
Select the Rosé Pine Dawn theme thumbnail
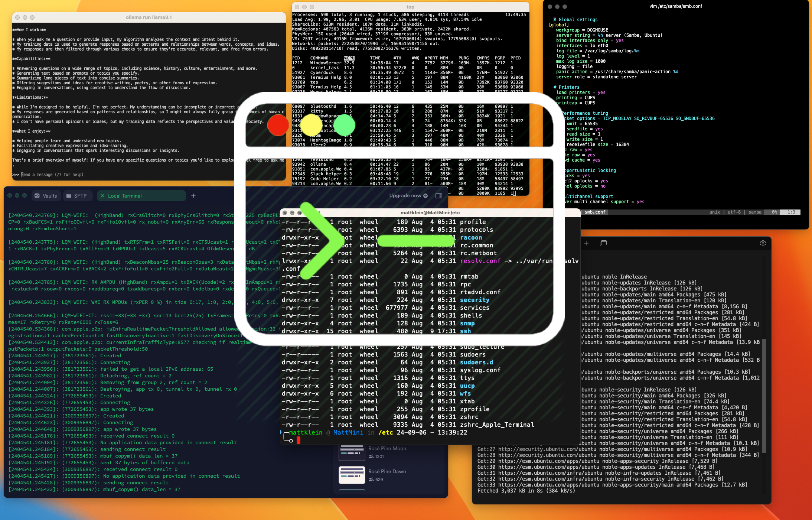click(352, 475)
